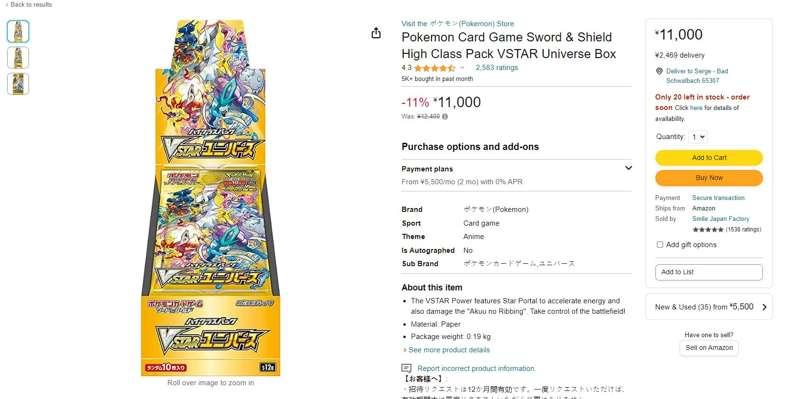Open New & Used offers chevron arrow
Image resolution: width=800 pixels, height=399 pixels.
click(x=764, y=307)
